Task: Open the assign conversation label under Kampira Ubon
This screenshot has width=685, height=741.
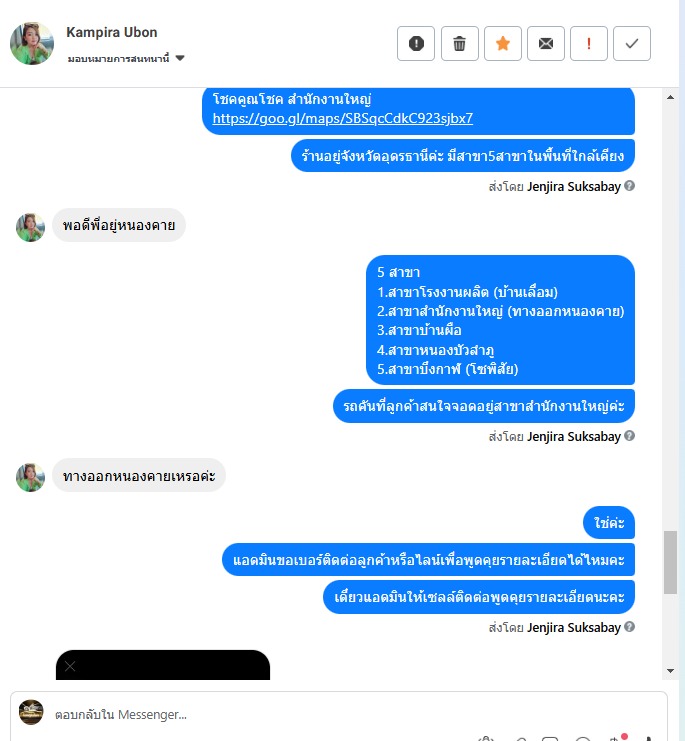Action: click(118, 59)
